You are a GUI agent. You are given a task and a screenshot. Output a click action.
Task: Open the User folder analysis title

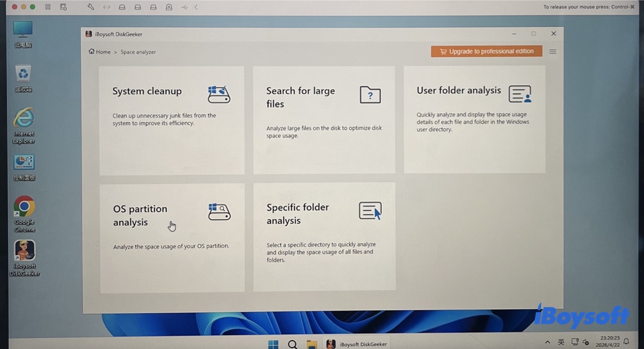pyautogui.click(x=459, y=91)
